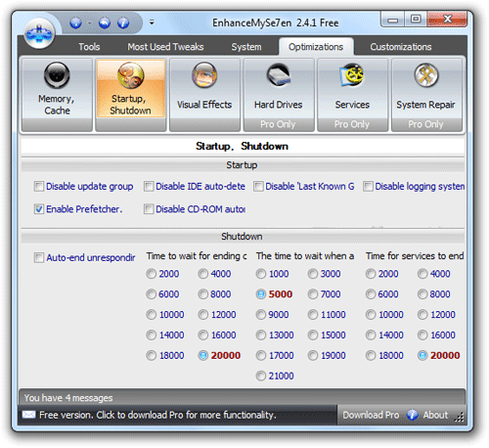Select the 19000 radio option

coord(313,355)
